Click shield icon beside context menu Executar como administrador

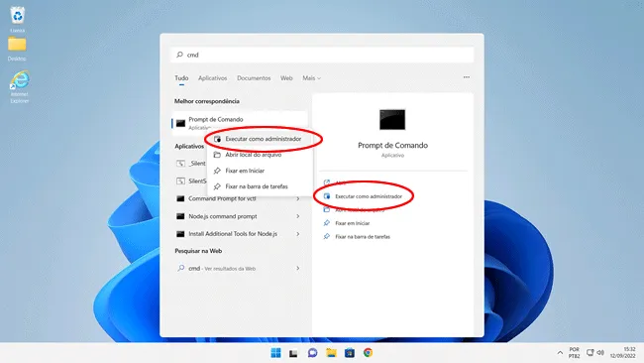click(x=217, y=139)
